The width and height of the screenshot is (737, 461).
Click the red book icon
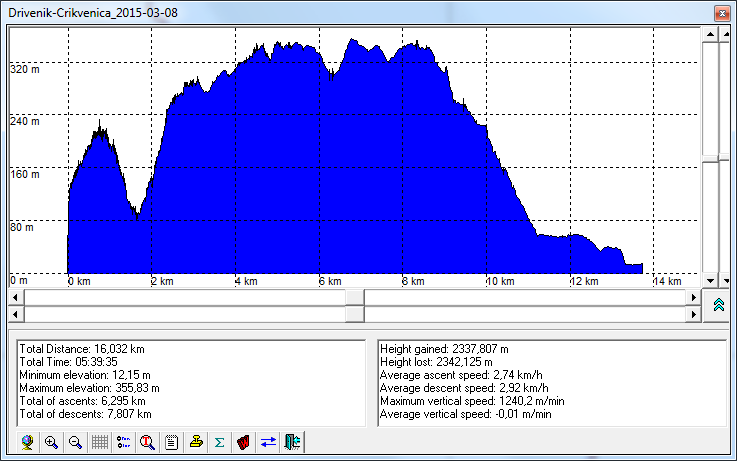(244, 441)
